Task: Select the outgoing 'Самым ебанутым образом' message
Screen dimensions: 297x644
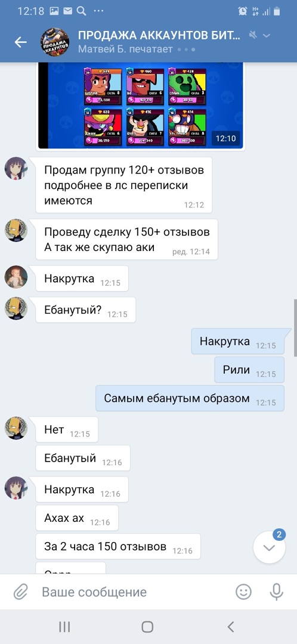Action: click(x=190, y=398)
